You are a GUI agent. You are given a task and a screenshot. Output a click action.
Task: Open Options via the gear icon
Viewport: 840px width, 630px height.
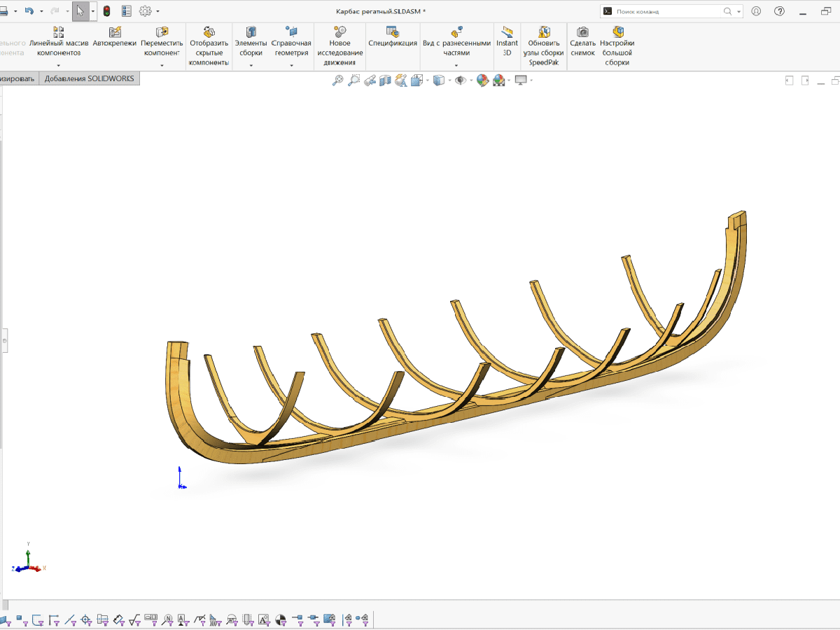pyautogui.click(x=146, y=11)
